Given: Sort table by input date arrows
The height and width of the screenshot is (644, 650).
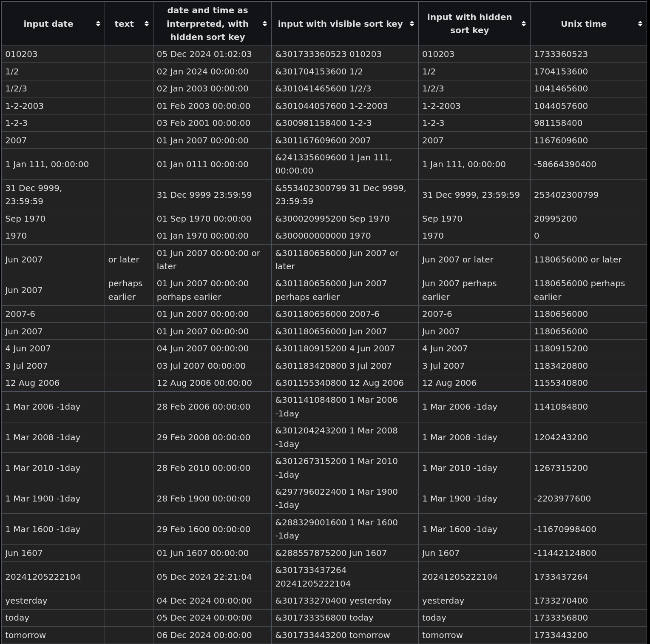Looking at the screenshot, I should coord(98,24).
